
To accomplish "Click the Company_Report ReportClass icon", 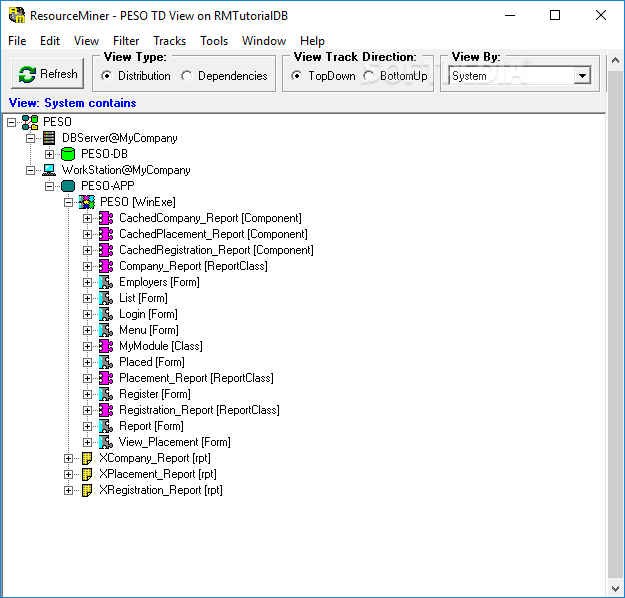I will (106, 266).
